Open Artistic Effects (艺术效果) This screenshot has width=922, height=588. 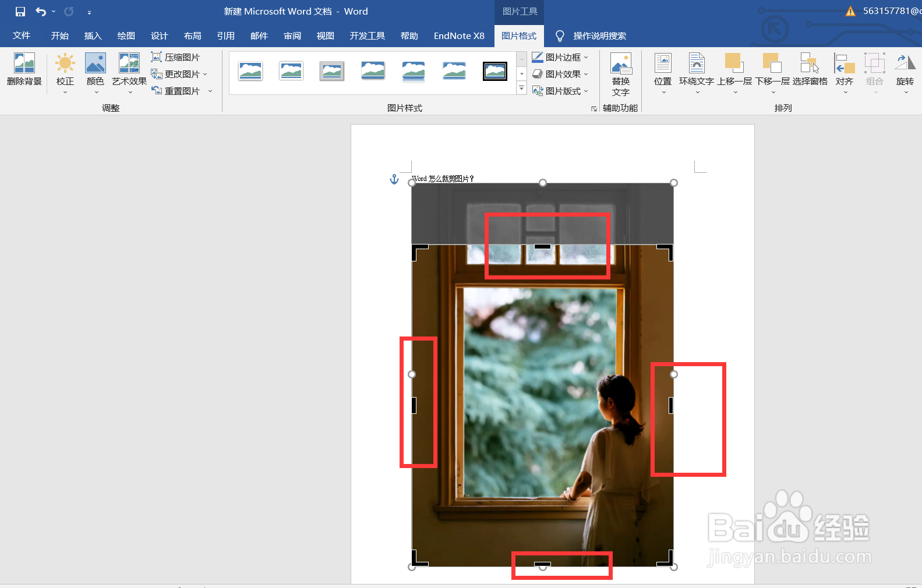click(x=129, y=73)
